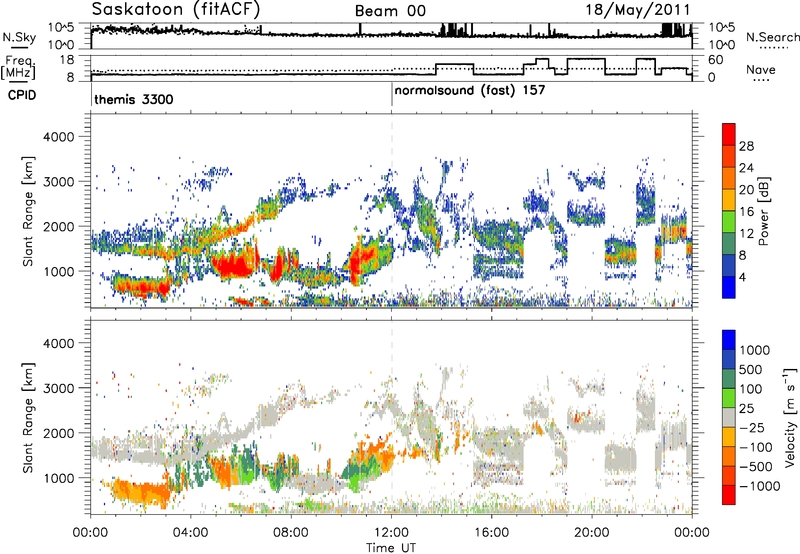Click the 'N.Search' legend label
The width and height of the screenshot is (800, 554).
coord(772,37)
